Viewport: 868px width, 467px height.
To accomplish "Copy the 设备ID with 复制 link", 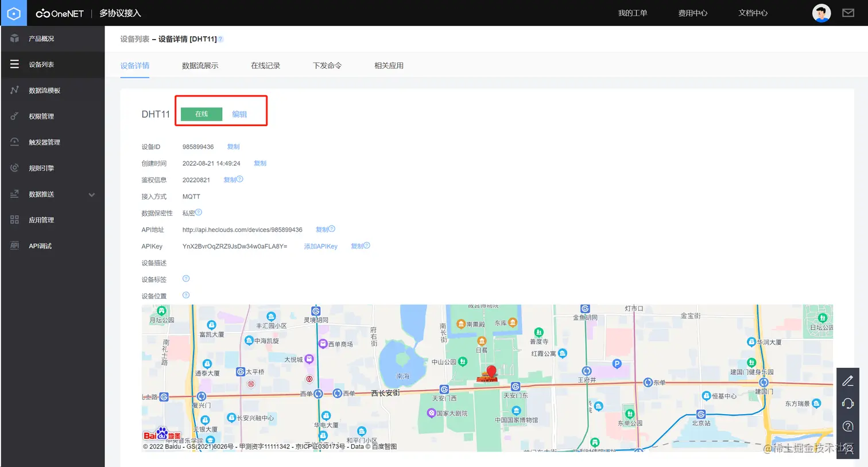I will coord(234,147).
